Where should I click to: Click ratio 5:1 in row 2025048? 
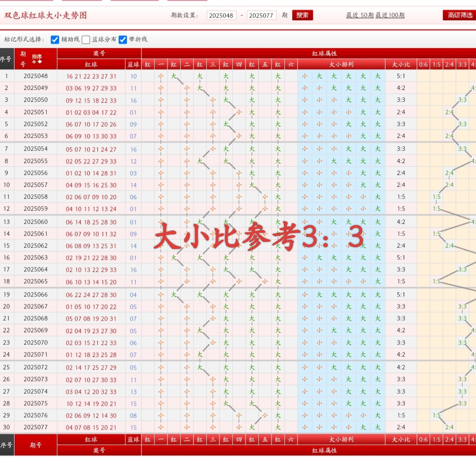pyautogui.click(x=401, y=76)
